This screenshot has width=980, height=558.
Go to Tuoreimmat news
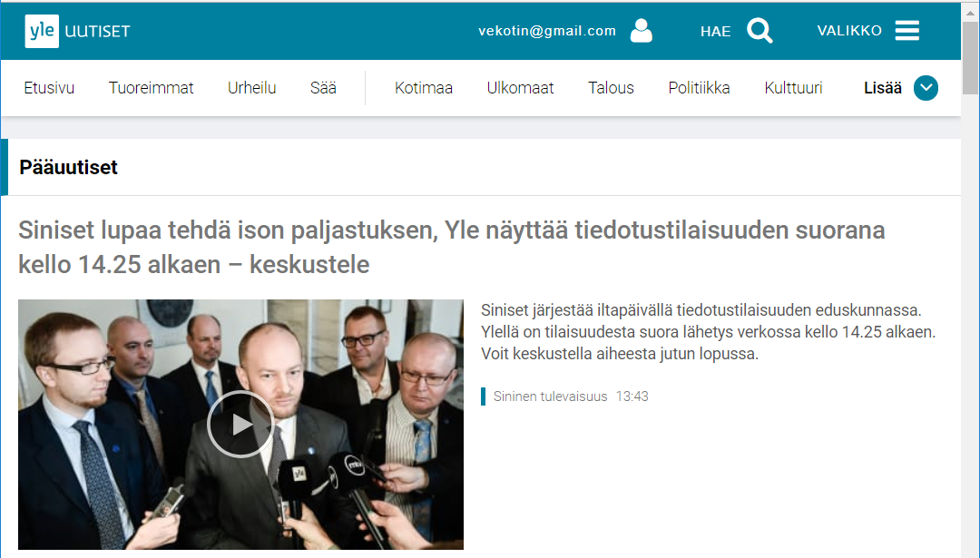click(x=151, y=88)
